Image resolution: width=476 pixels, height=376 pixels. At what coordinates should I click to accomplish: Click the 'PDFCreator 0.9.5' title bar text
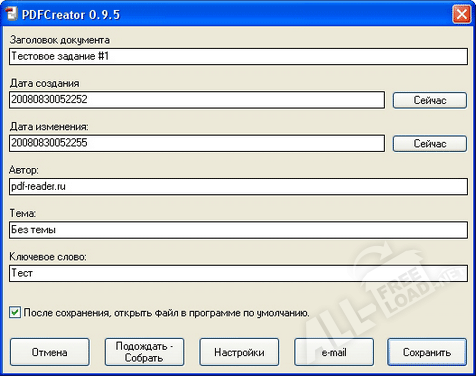[71, 15]
